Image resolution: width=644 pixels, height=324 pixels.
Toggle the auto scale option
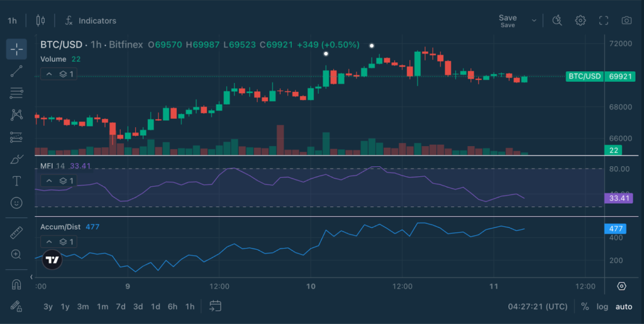point(624,306)
